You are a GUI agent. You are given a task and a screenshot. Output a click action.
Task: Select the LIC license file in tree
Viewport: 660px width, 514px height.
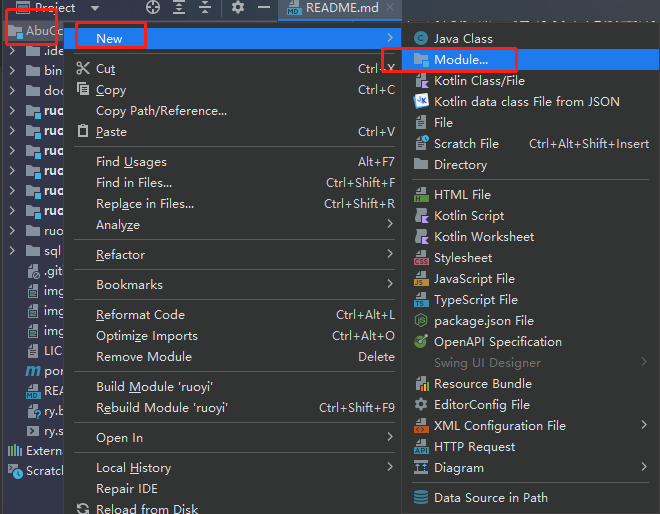pos(44,351)
